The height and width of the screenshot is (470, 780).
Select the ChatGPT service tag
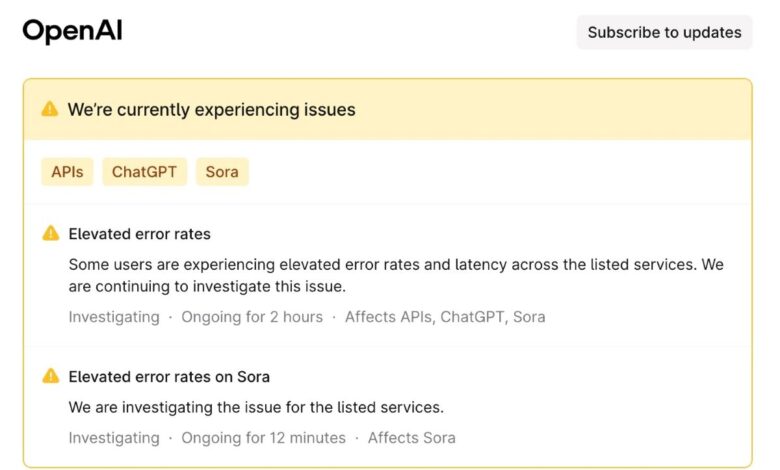(x=144, y=172)
